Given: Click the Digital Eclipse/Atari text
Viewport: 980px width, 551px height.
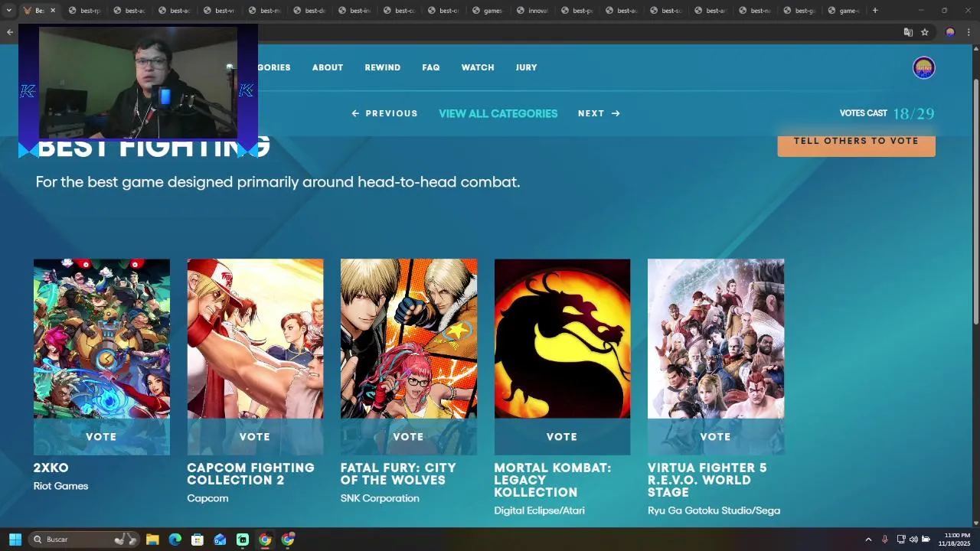Looking at the screenshot, I should (539, 510).
